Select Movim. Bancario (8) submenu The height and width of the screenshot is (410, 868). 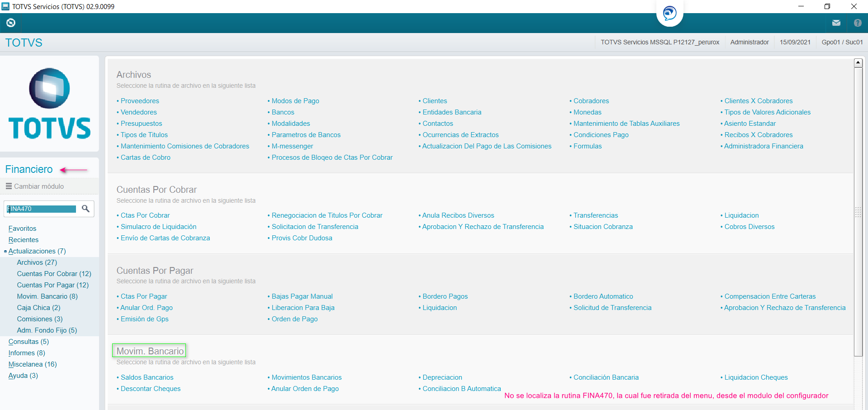(47, 296)
